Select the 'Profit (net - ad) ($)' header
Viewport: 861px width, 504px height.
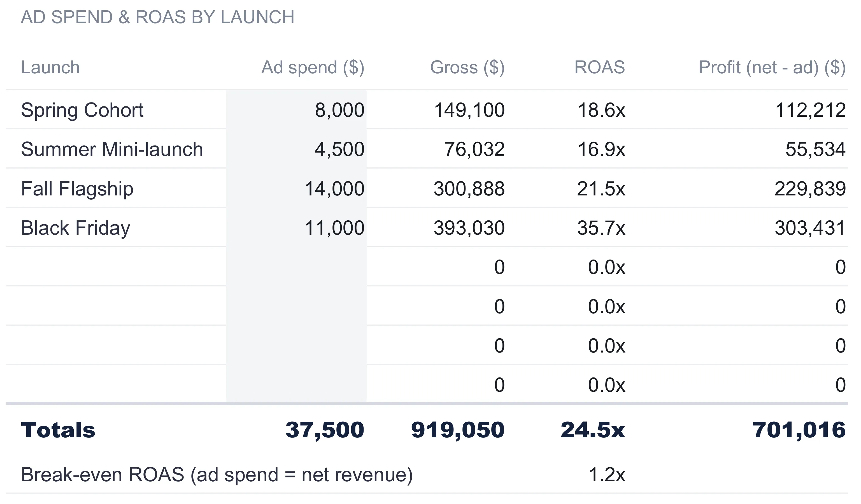tap(772, 67)
